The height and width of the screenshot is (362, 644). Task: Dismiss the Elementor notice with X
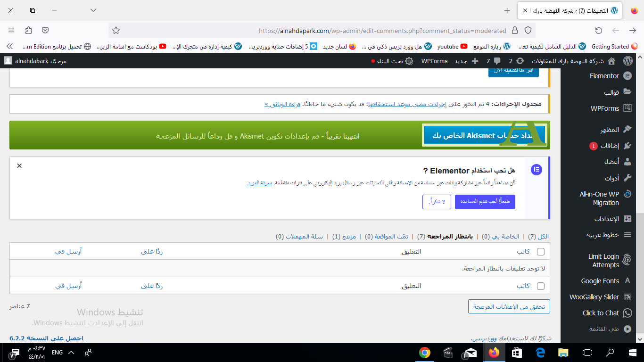click(19, 166)
